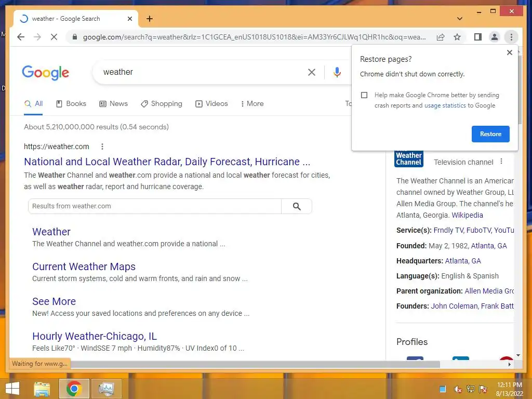Image resolution: width=532 pixels, height=399 pixels.
Task: Switch to the Shopping tab
Action: pos(162,104)
